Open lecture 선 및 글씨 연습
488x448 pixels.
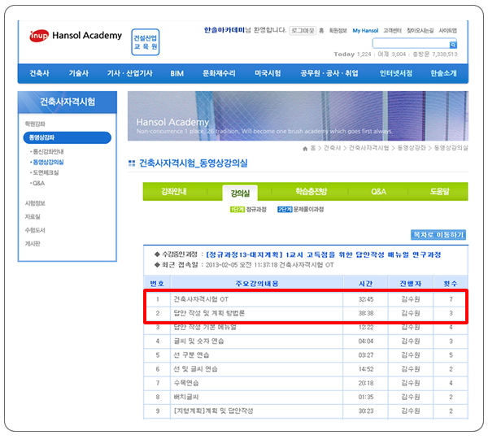195,369
